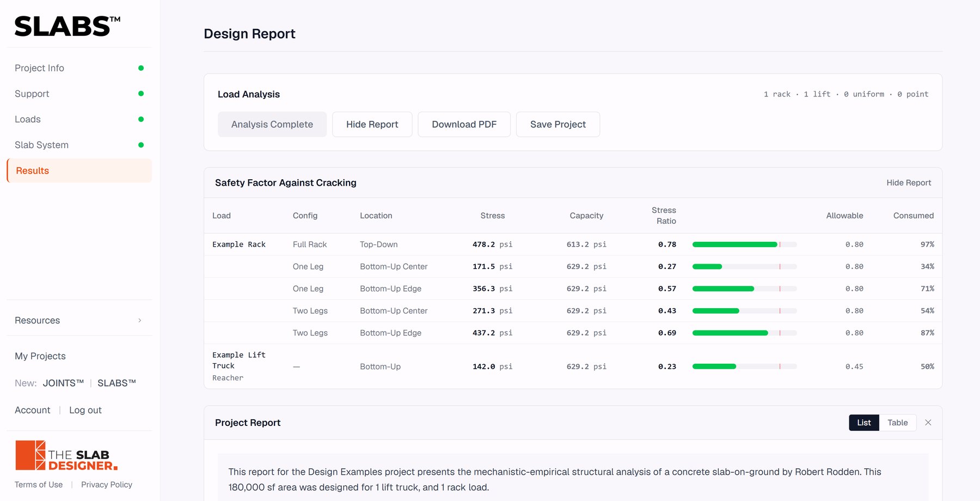Download the report as PDF
Screen dimensions: 980x501
tap(464, 124)
